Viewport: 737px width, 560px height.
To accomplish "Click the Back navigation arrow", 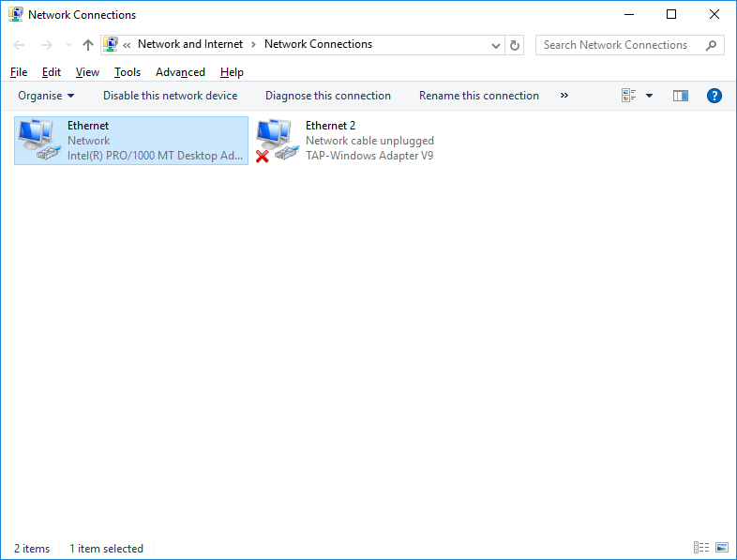I will [20, 45].
